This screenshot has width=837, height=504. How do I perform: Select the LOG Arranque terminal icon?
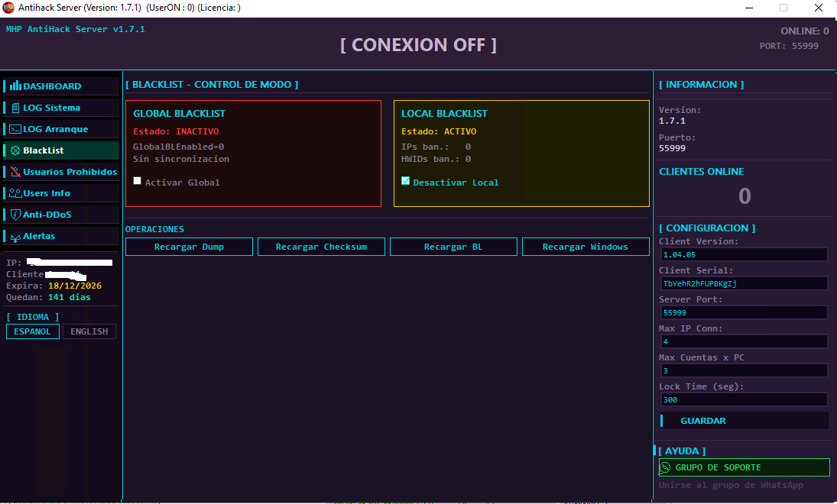(15, 129)
